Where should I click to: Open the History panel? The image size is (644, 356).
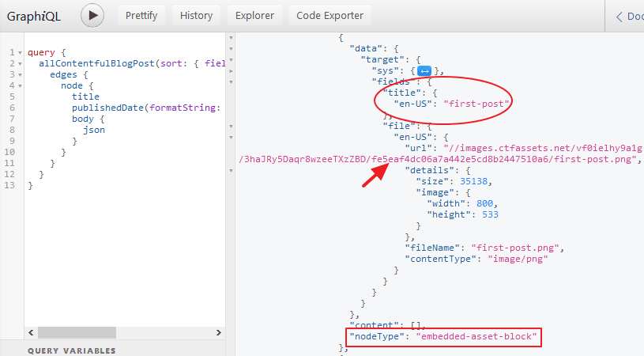(x=196, y=15)
